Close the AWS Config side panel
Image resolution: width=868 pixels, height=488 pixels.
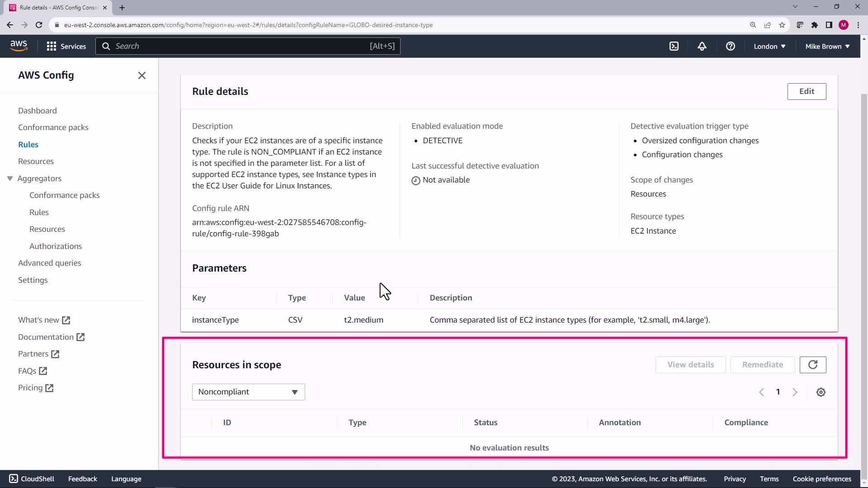coord(142,75)
